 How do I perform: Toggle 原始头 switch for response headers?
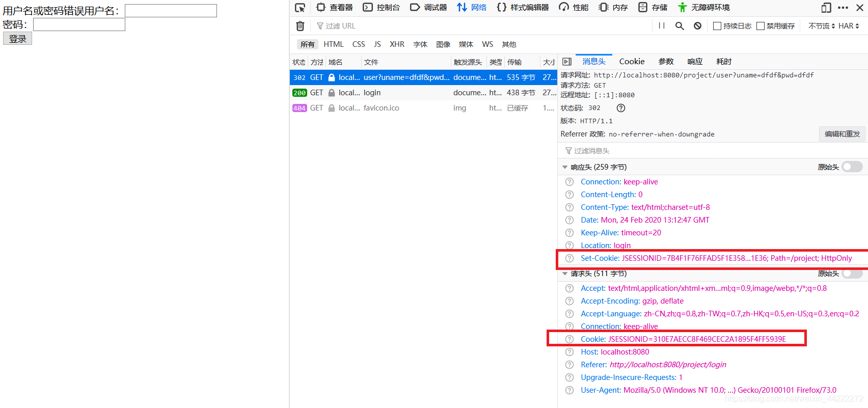coord(852,167)
